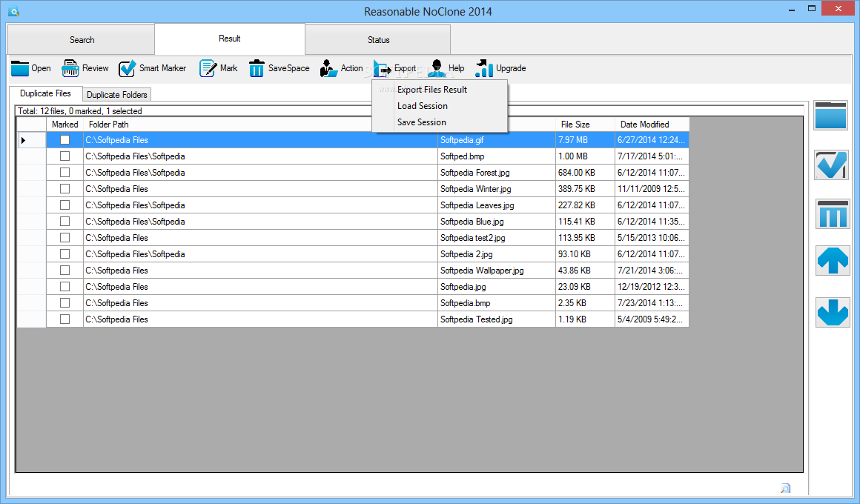
Task: Click the 115.41 KB file size cell
Action: [585, 222]
